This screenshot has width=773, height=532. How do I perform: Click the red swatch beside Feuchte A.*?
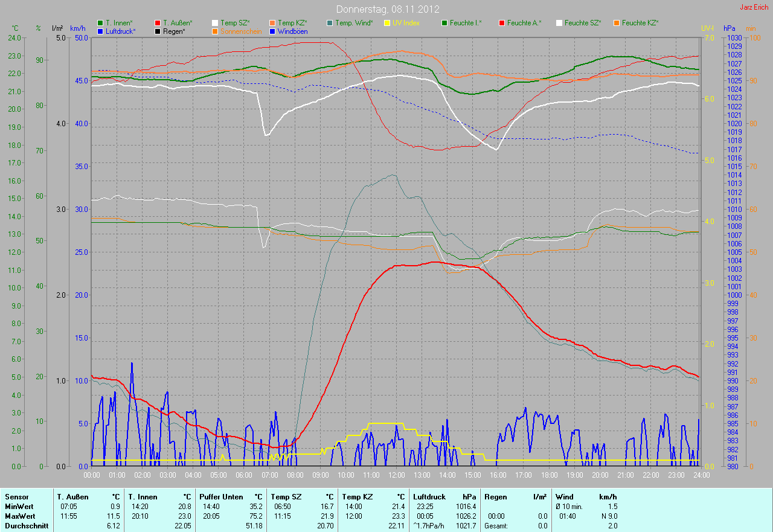click(502, 23)
